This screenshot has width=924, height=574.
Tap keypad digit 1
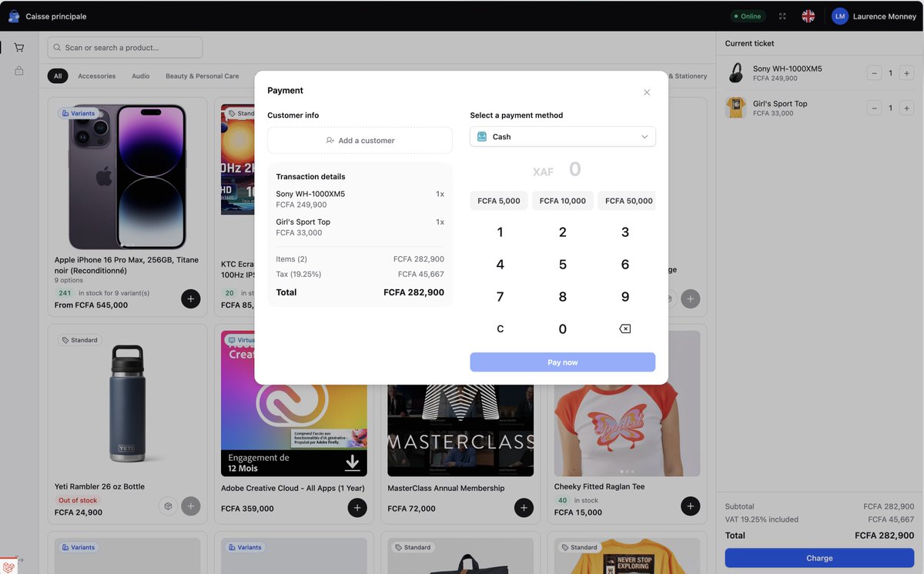point(500,232)
